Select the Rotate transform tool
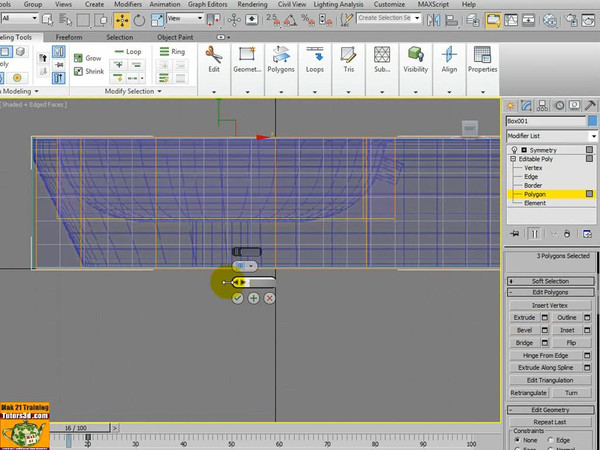 [139, 20]
